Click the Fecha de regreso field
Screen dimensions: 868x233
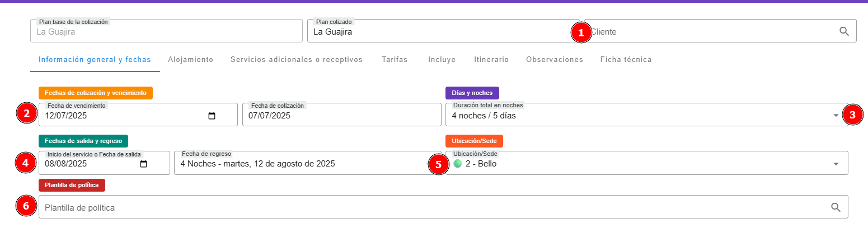tap(302, 164)
